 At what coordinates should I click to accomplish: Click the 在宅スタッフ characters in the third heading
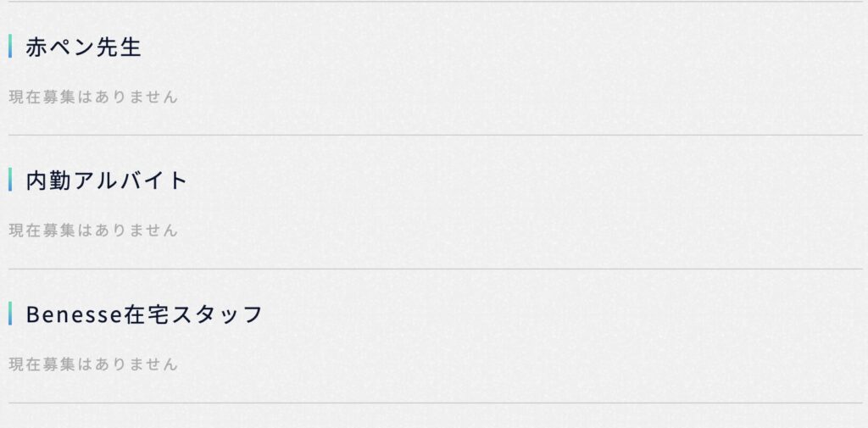coord(193,314)
